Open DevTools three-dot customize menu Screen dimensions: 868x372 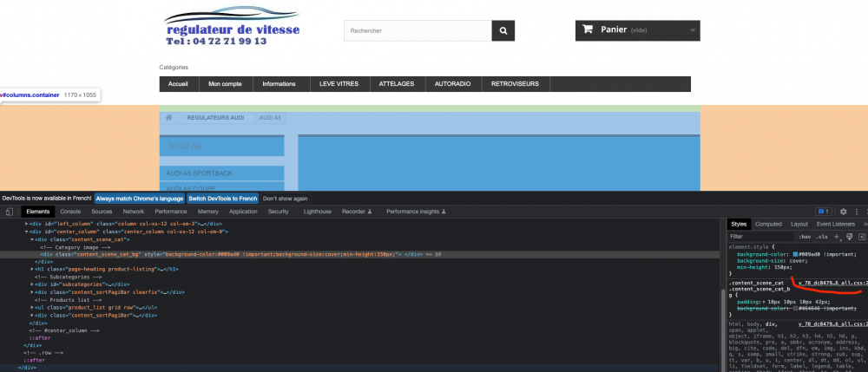pyautogui.click(x=857, y=212)
